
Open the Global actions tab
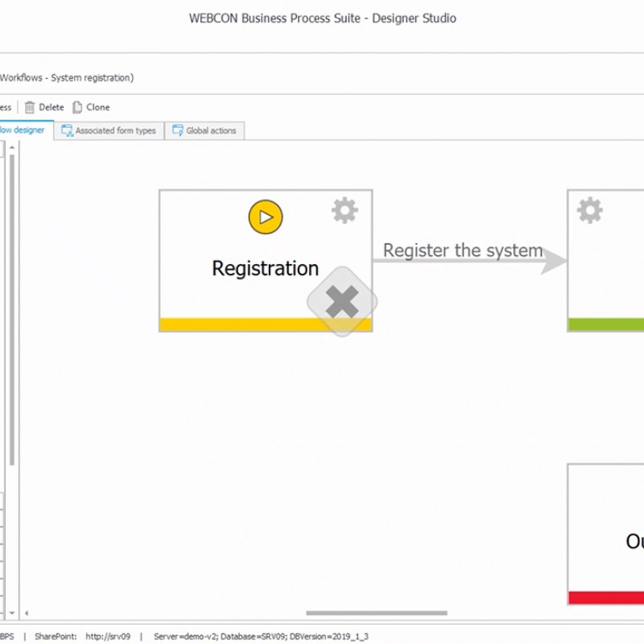[211, 130]
